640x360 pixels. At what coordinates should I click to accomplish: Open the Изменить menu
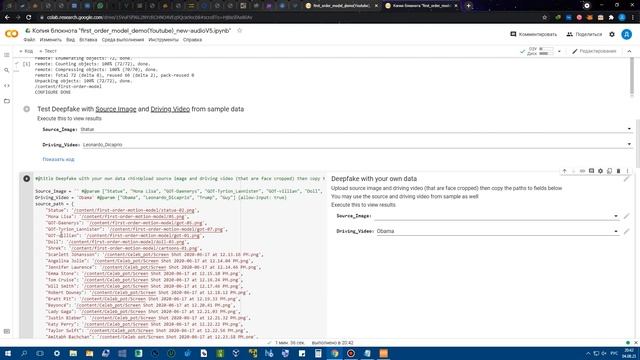(51, 40)
